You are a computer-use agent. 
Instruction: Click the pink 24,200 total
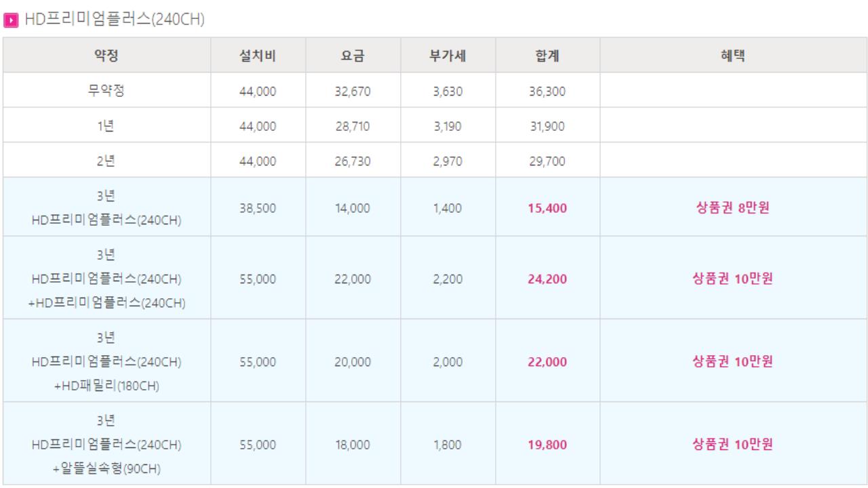[547, 279]
